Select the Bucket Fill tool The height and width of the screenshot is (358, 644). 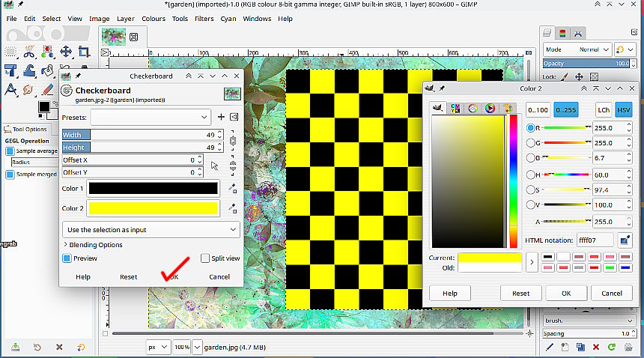pos(48,70)
